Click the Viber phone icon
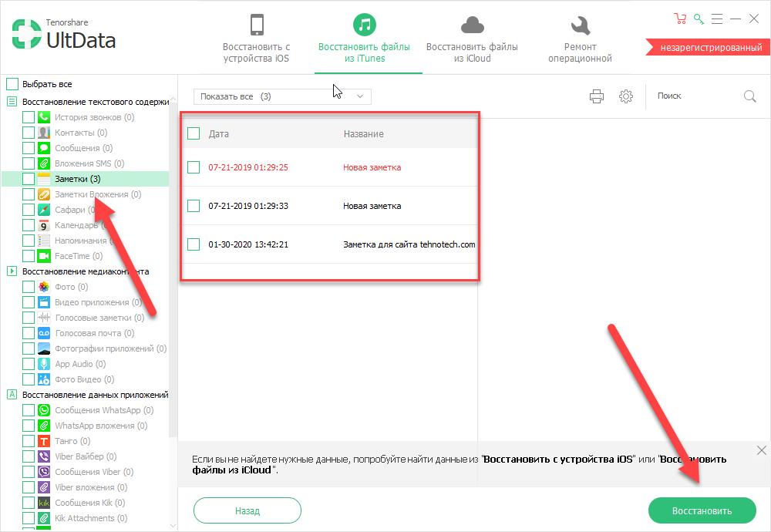Image resolution: width=771 pixels, height=532 pixels. [44, 456]
